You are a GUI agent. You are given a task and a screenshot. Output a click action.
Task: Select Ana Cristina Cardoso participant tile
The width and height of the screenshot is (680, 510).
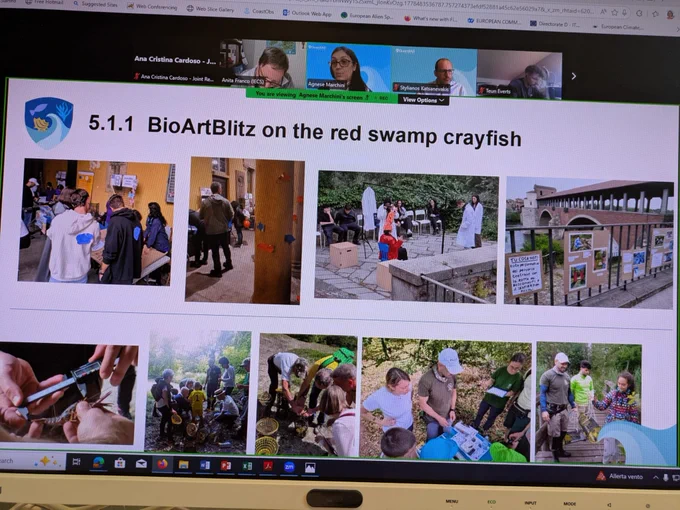[x=175, y=68]
